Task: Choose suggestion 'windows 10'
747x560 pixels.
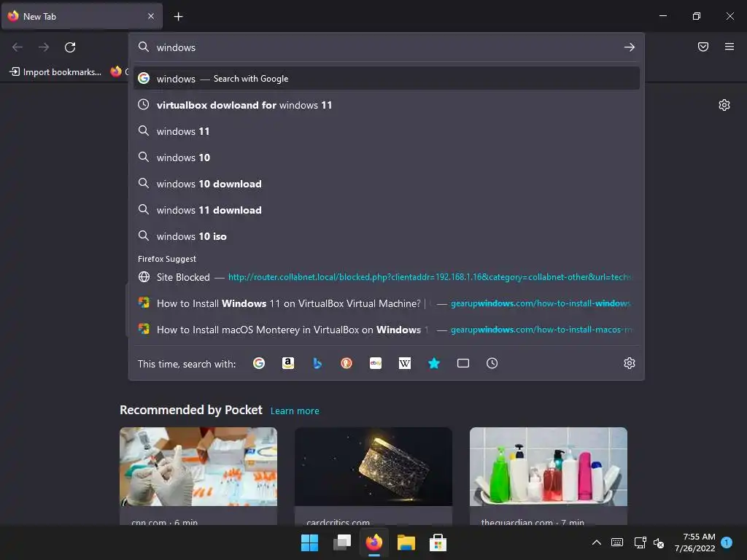Action: coord(387,157)
